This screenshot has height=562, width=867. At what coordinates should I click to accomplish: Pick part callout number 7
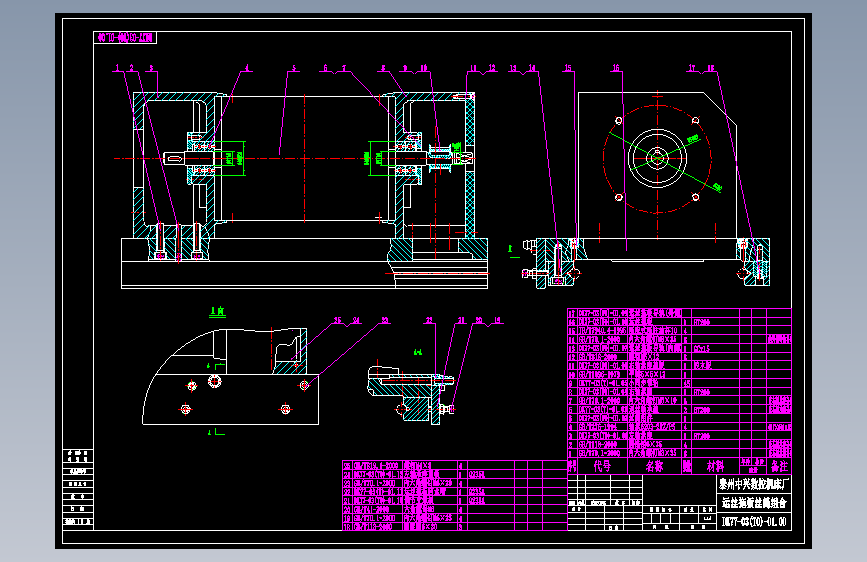point(344,68)
